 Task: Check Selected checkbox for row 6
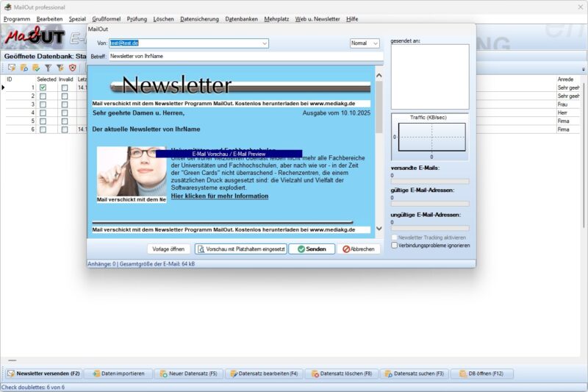43,129
